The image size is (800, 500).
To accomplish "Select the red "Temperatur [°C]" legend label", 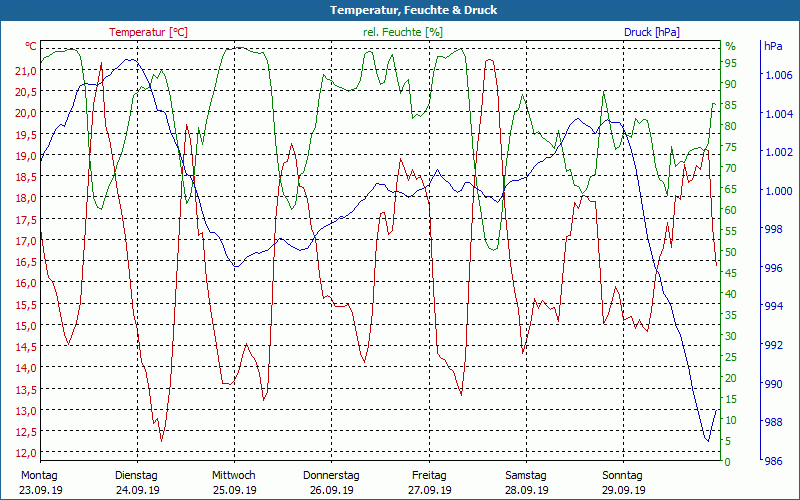I will pyautogui.click(x=148, y=32).
